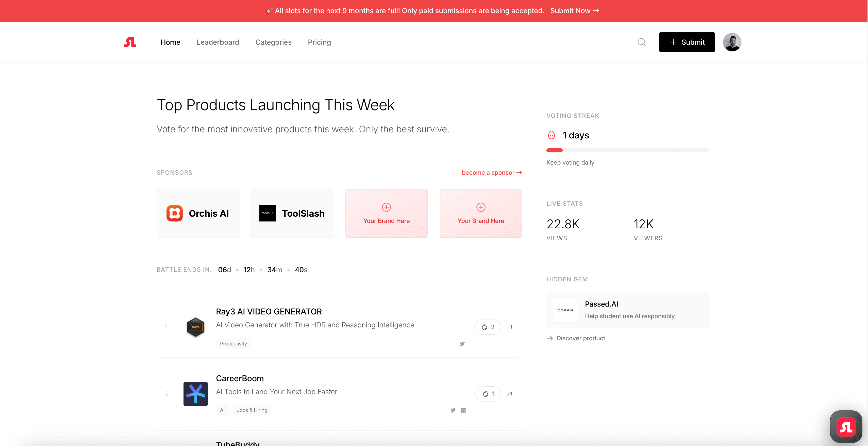Click the 'Top Products Launching This Week' heading
Viewport: 868px width, 446px height.
click(276, 105)
